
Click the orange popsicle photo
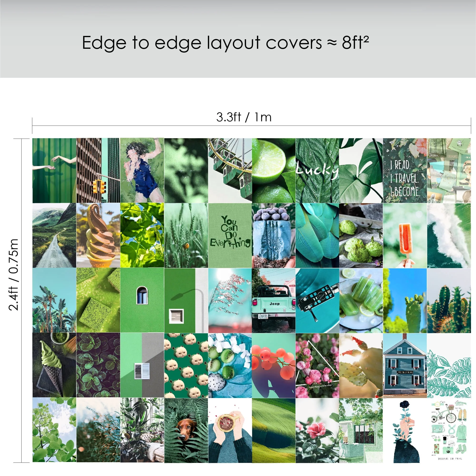point(405,236)
